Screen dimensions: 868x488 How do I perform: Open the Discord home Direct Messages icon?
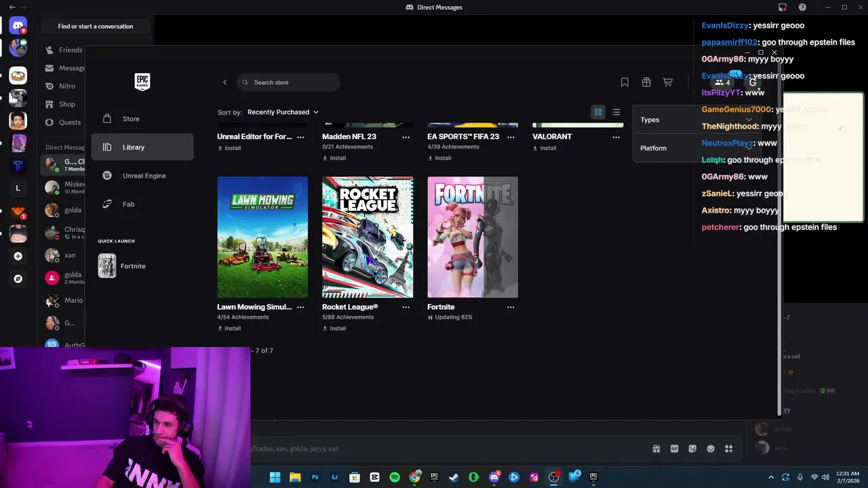18,26
